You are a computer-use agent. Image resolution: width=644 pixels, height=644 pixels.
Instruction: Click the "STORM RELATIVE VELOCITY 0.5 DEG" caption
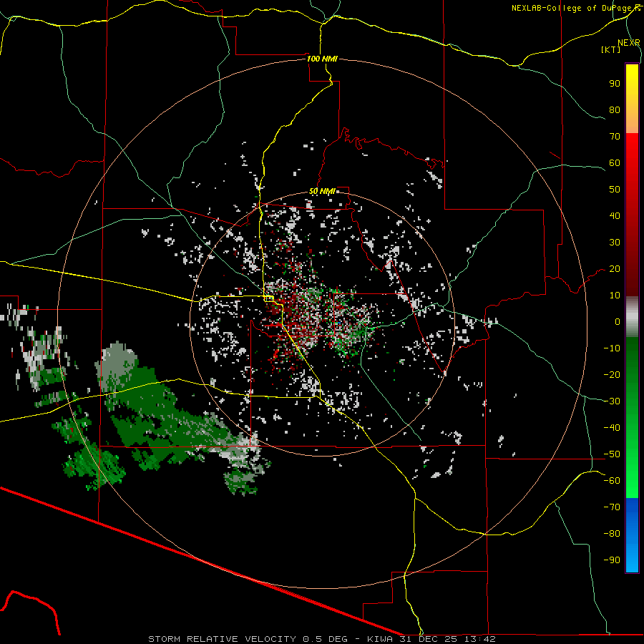pos(248,639)
